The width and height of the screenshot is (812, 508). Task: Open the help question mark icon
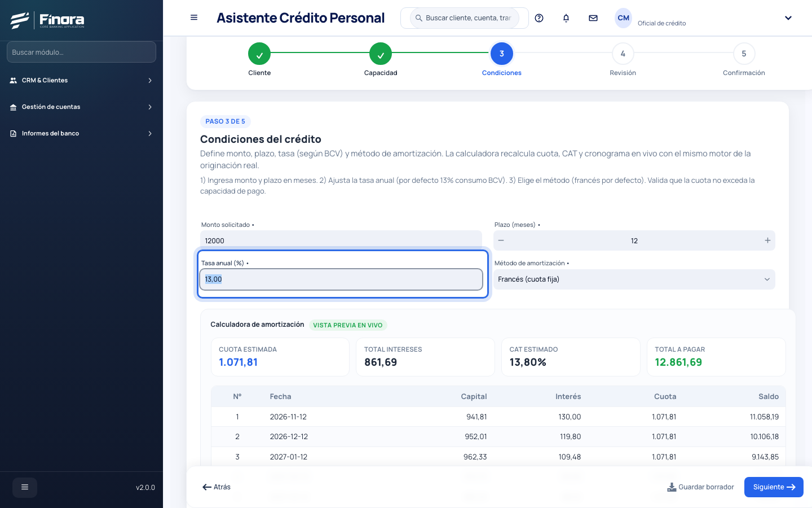click(x=539, y=18)
